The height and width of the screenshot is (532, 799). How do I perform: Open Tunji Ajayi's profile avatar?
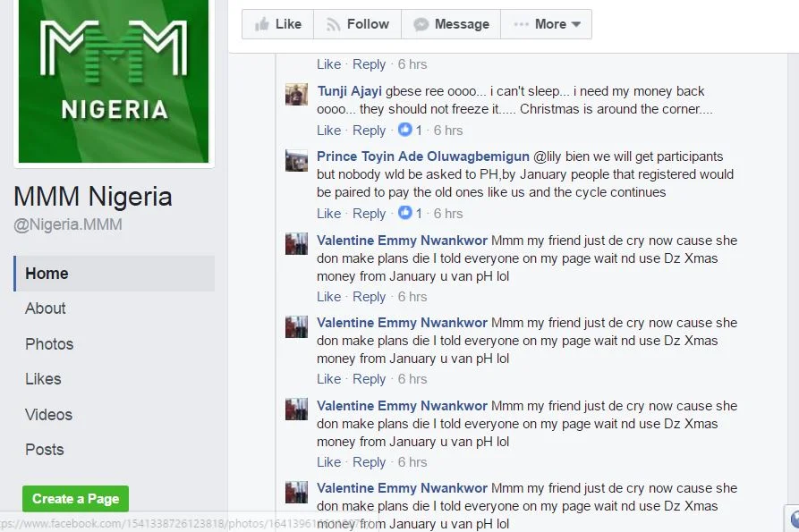[296, 94]
